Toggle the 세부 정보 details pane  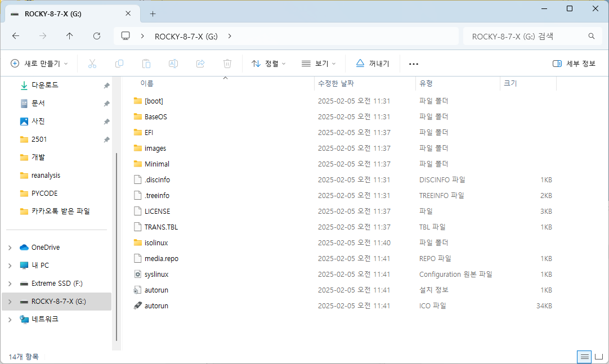tap(574, 64)
